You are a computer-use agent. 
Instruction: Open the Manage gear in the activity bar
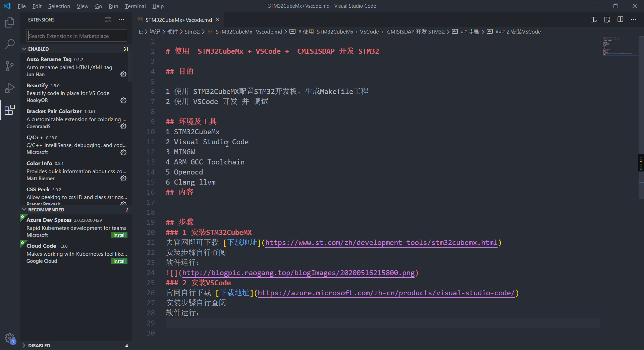(9, 338)
